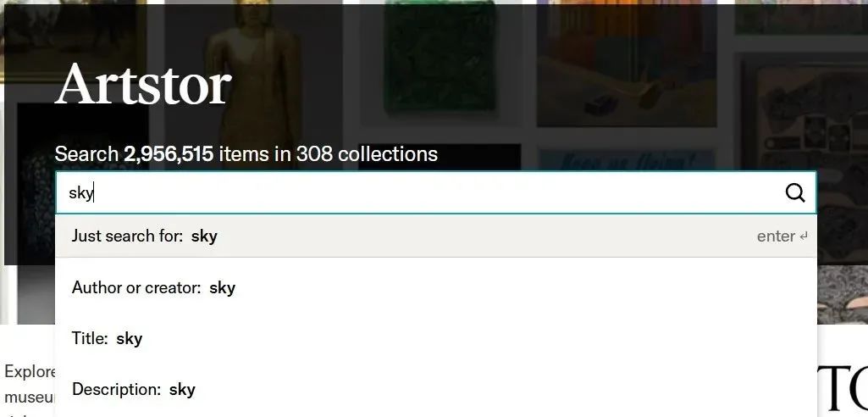
Task: Click inside the search field containing 'sky'
Action: tap(435, 192)
